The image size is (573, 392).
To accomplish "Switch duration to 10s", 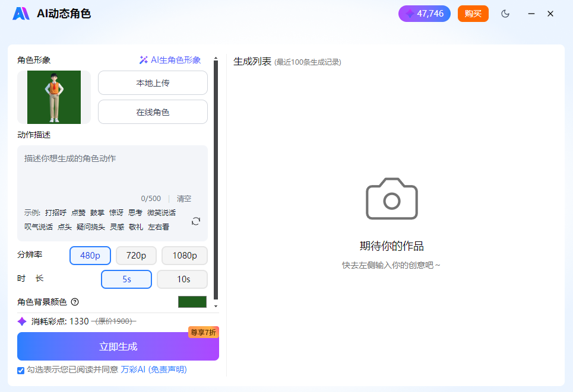I will click(x=182, y=279).
